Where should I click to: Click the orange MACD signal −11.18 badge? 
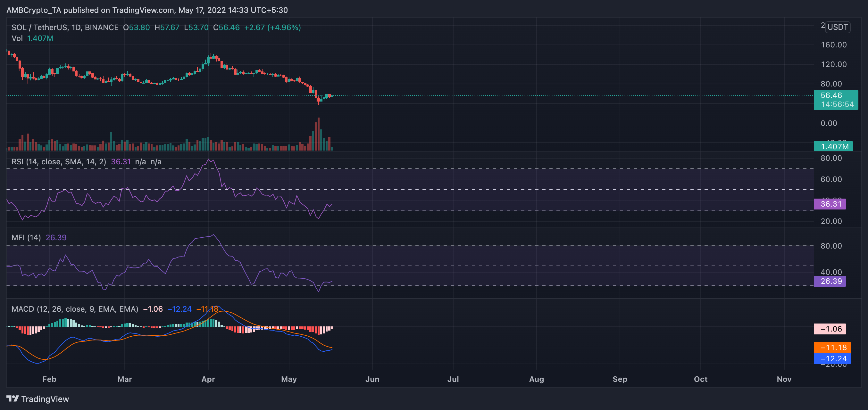[x=832, y=348]
